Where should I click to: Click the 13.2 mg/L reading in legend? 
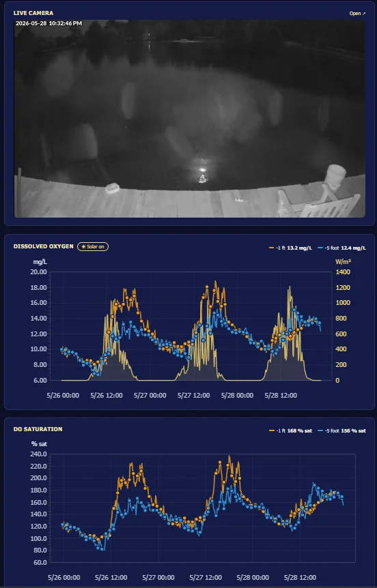[300, 248]
